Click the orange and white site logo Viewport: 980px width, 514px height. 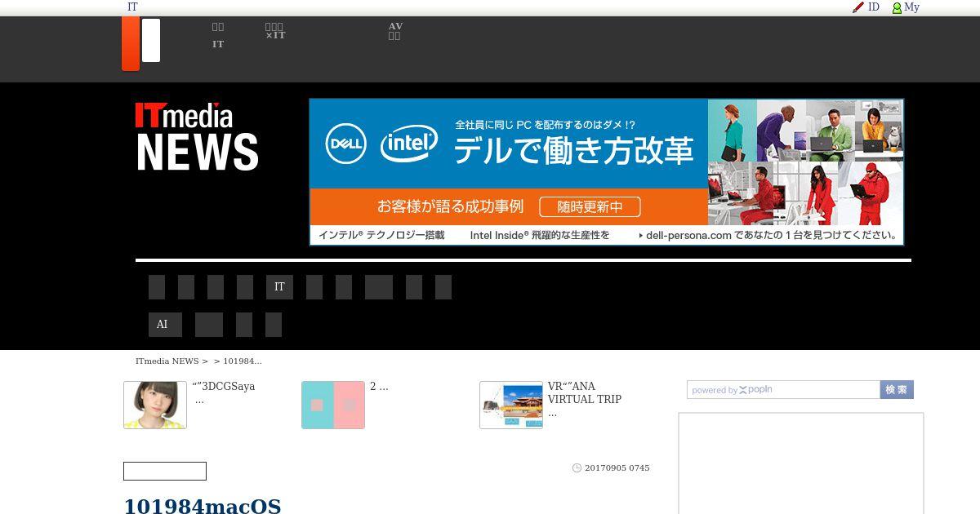click(140, 43)
